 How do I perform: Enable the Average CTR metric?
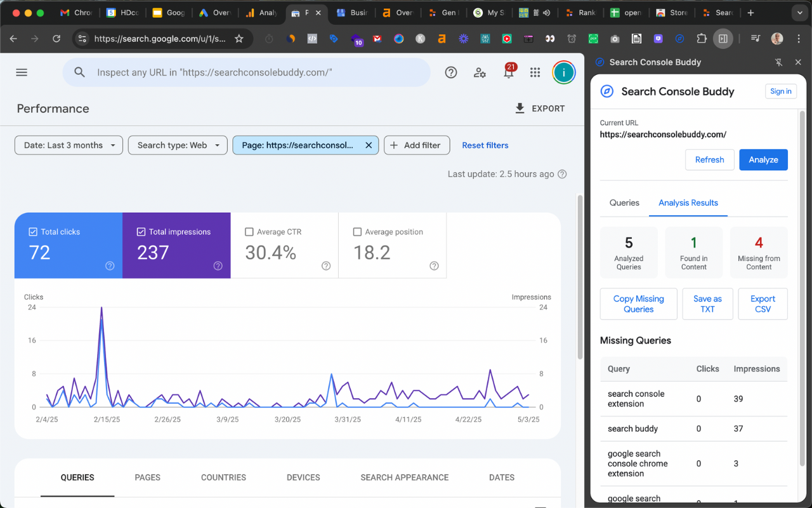[x=249, y=232]
